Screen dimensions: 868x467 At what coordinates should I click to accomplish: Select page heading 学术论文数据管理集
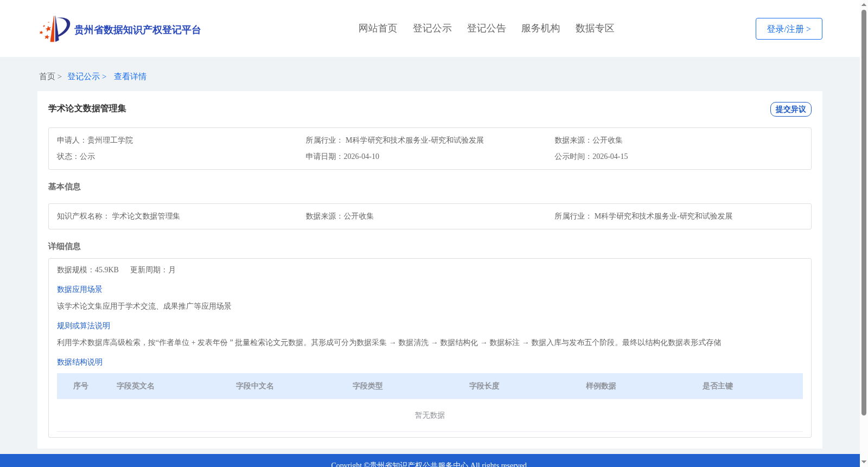[87, 108]
